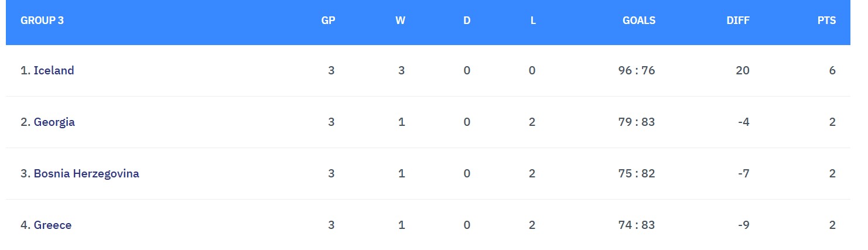Click the D column header
The image size is (868, 250).
467,20
